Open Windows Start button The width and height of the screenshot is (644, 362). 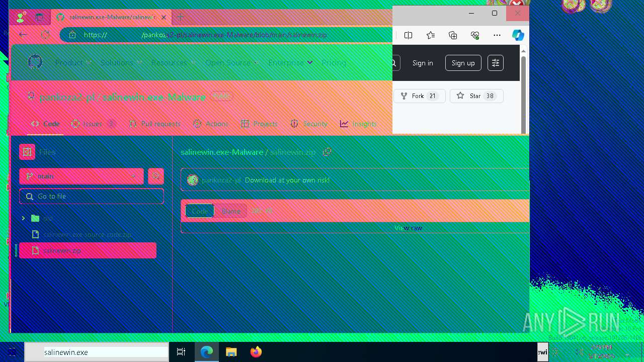[12, 352]
